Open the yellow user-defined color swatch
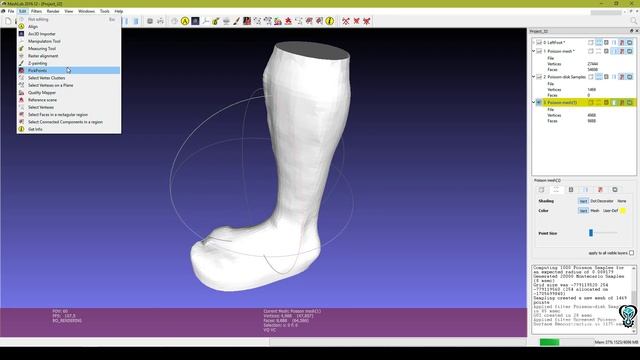 pyautogui.click(x=623, y=211)
